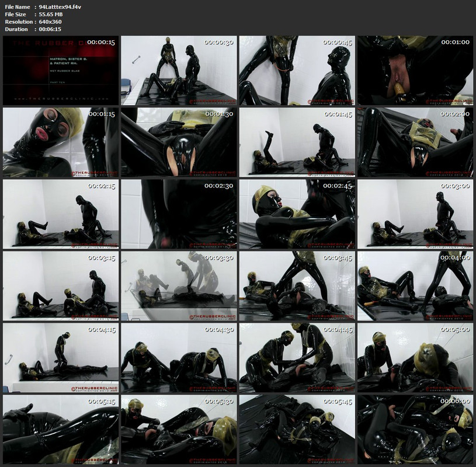Select the 'File Size' label
This screenshot has height=467, width=476.
click(x=16, y=14)
